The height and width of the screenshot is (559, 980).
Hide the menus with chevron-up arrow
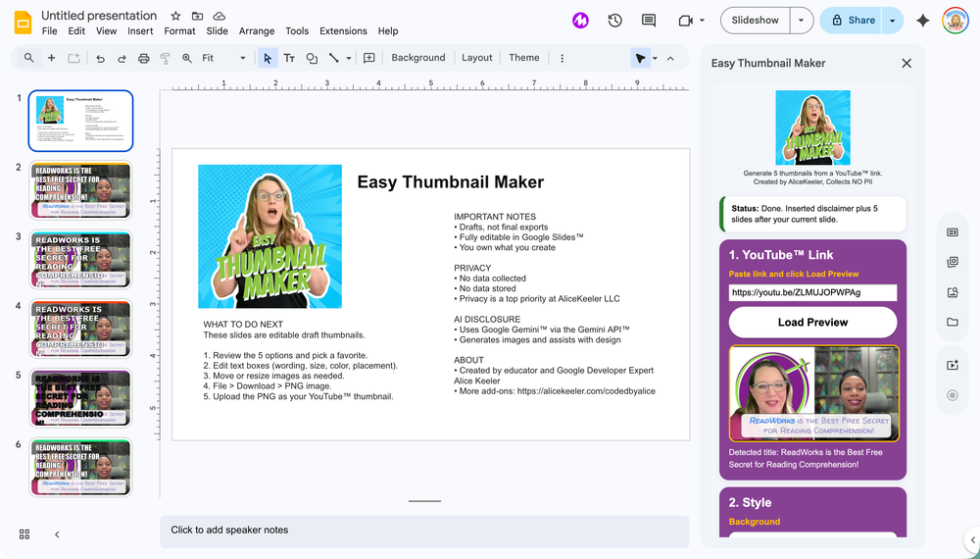click(x=670, y=58)
